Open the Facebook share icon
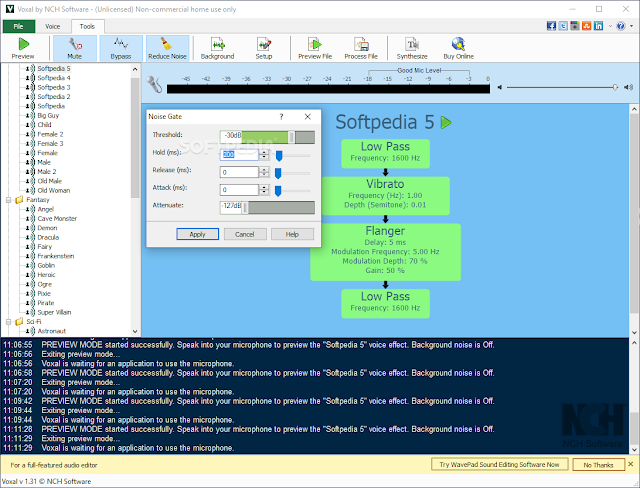 tap(551, 26)
